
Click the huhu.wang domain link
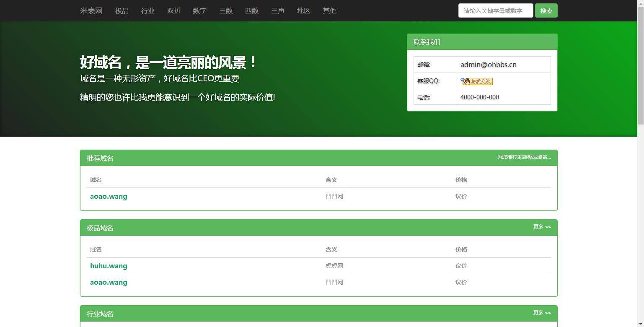click(109, 266)
